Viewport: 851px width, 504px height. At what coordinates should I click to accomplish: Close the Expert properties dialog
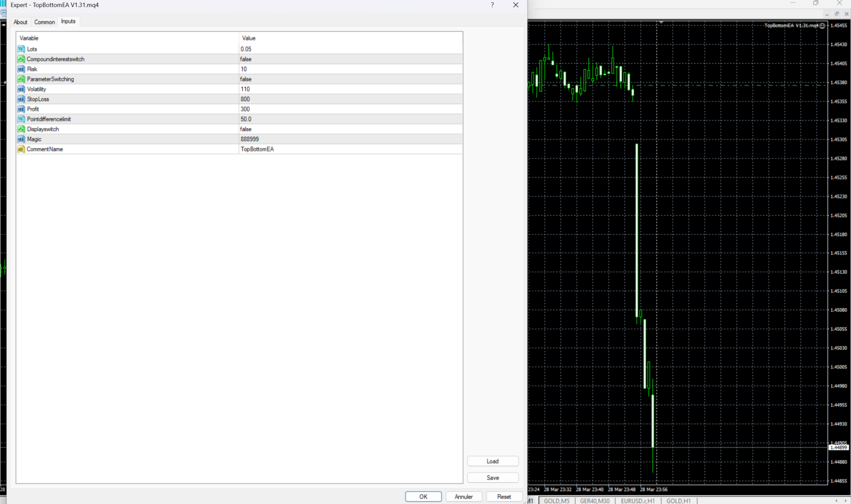coord(515,5)
